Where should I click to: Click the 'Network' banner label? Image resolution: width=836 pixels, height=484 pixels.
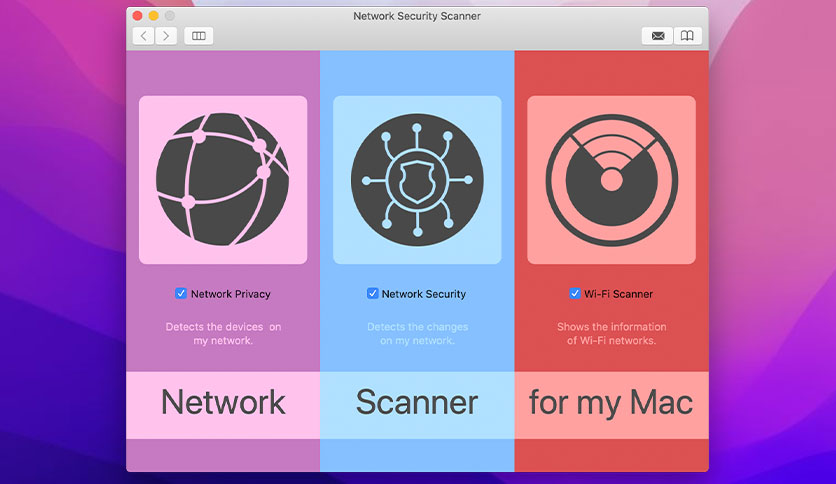click(x=223, y=402)
